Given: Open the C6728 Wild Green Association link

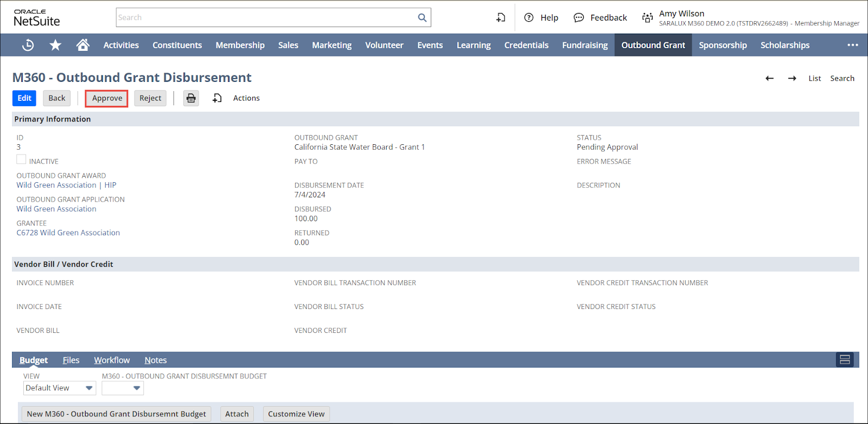Looking at the screenshot, I should [68, 233].
